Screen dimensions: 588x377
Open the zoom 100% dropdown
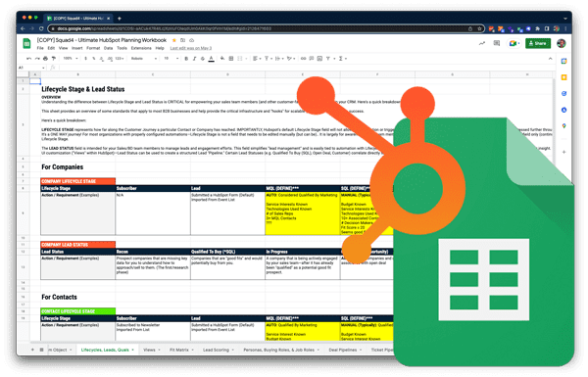(x=71, y=59)
